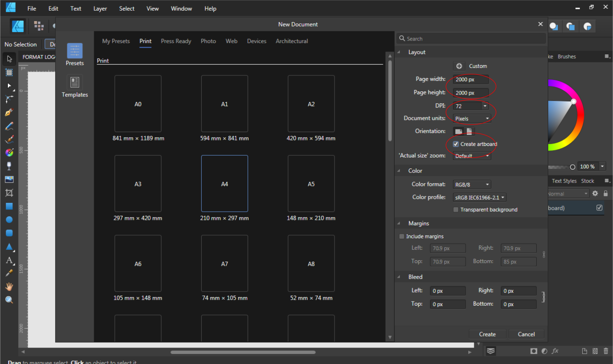Switch to the Press Ready tab
613x364 pixels.
pos(176,41)
